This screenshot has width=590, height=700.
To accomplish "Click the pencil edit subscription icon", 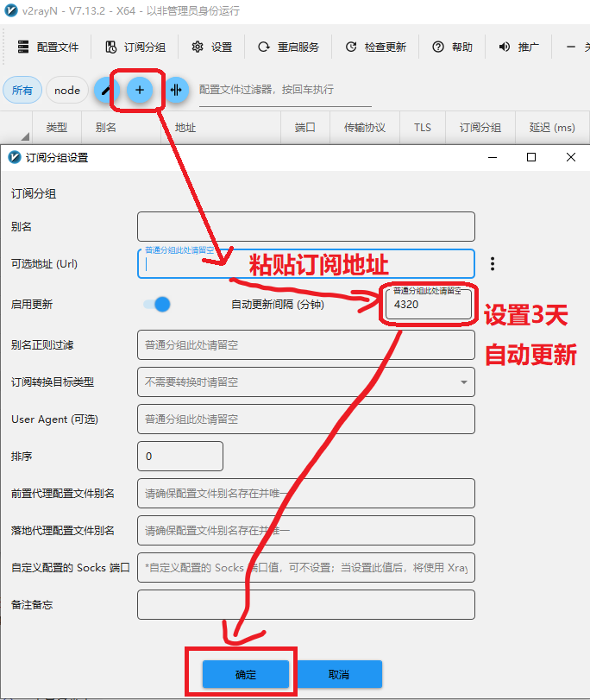I will click(x=105, y=90).
